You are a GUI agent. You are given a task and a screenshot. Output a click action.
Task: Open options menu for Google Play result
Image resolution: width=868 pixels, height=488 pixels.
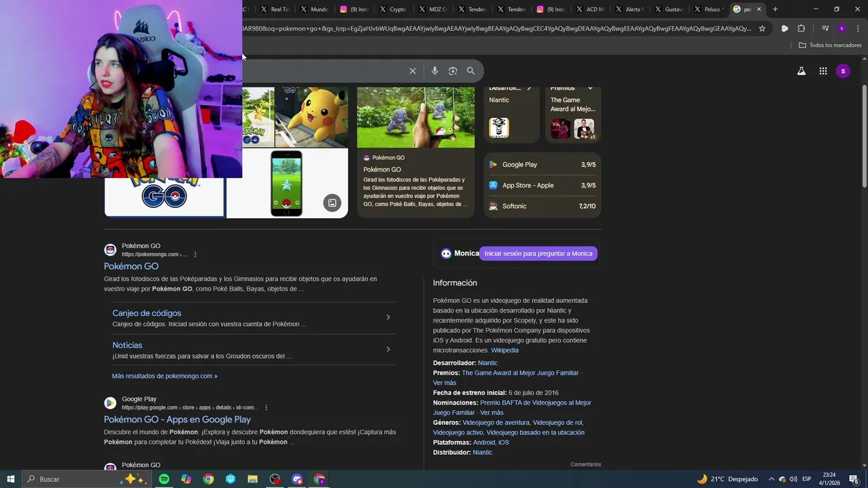point(266,408)
